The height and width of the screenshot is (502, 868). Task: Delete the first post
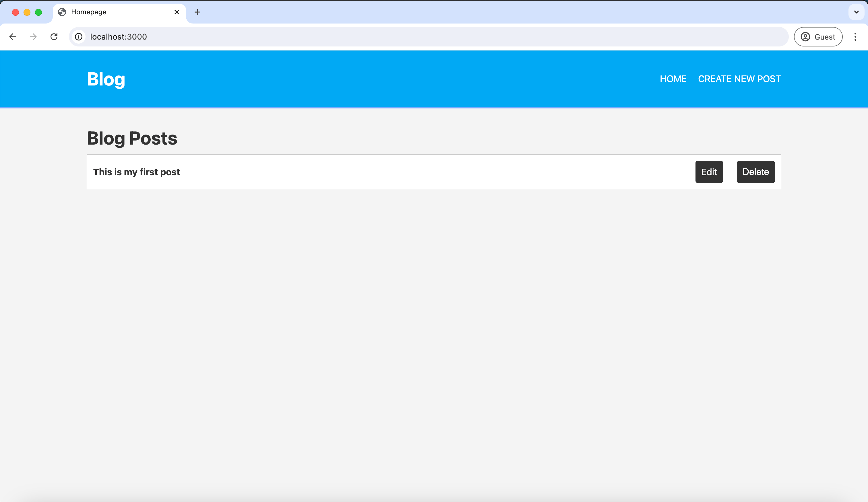[756, 172]
